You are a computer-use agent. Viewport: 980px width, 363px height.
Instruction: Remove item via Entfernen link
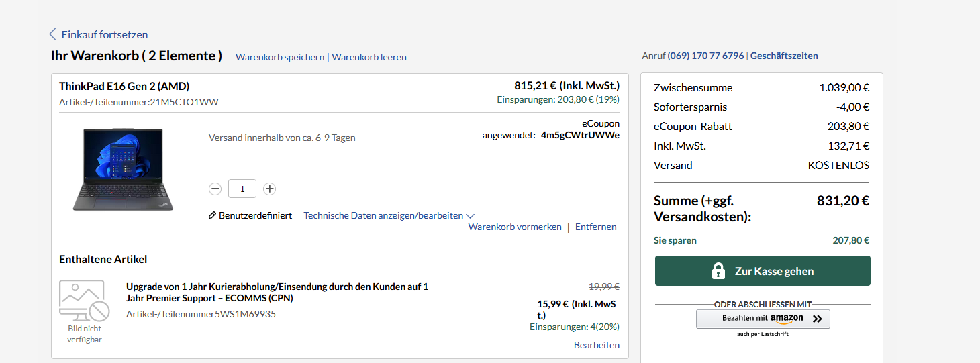coord(596,227)
